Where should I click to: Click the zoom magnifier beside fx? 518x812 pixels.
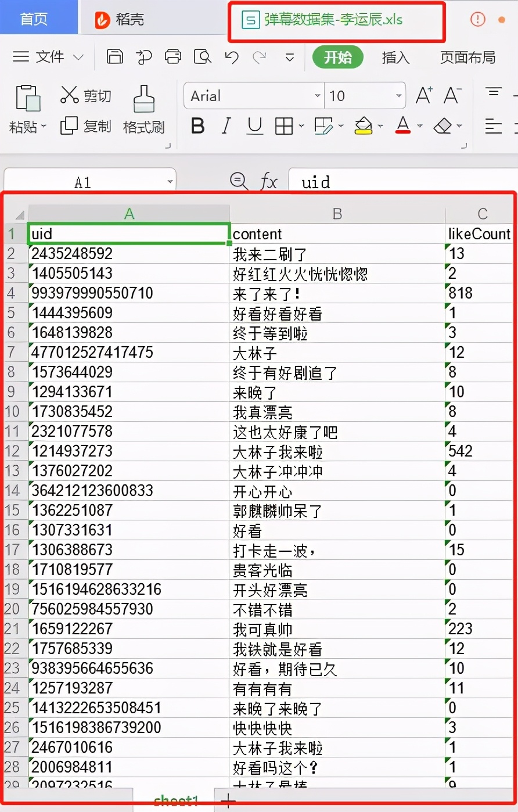(239, 181)
